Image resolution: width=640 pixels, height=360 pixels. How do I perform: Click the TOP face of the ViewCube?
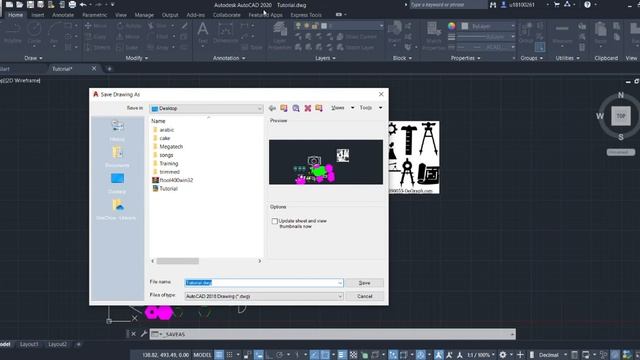pyautogui.click(x=620, y=116)
